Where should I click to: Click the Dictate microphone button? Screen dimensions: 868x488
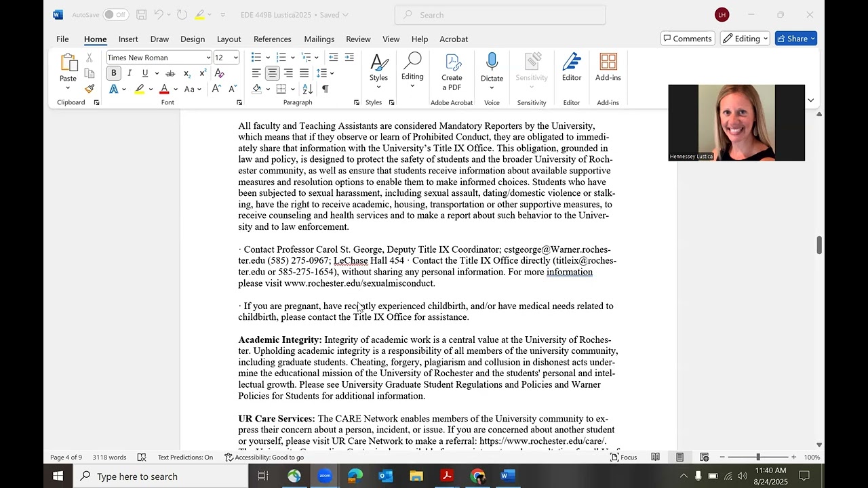click(492, 68)
